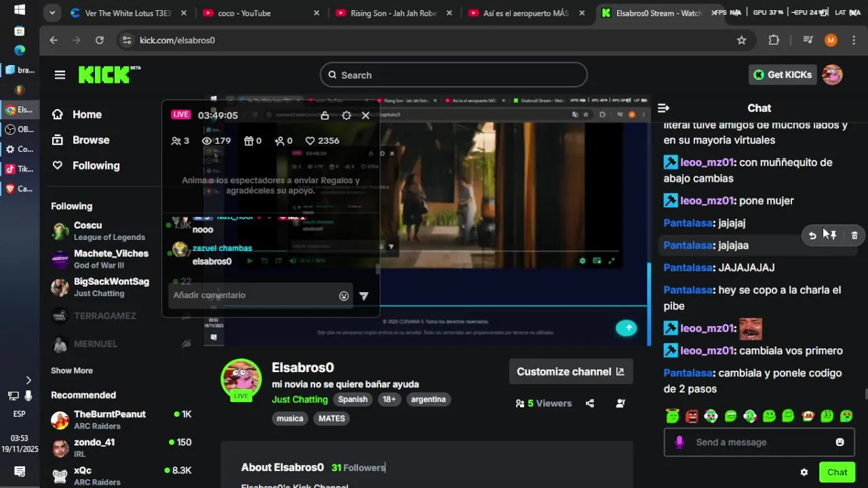The height and width of the screenshot is (488, 868).
Task: Open Machete_Vilches channel in Following list
Action: 102,259
